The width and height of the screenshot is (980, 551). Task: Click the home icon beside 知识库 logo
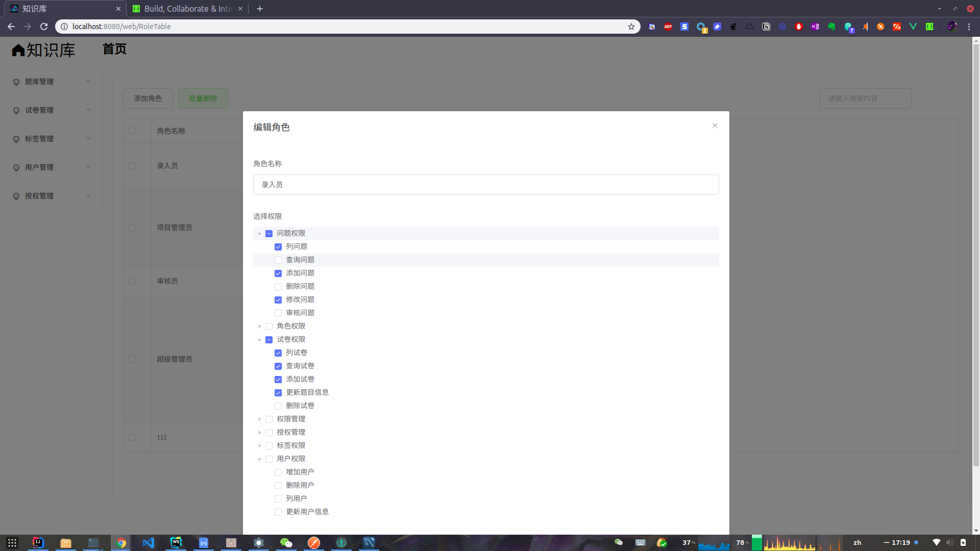click(18, 50)
